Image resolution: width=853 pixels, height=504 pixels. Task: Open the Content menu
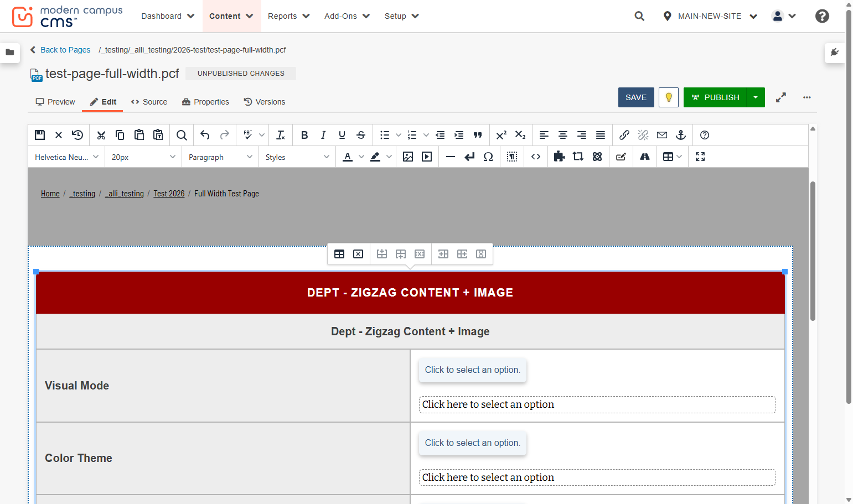pyautogui.click(x=231, y=16)
